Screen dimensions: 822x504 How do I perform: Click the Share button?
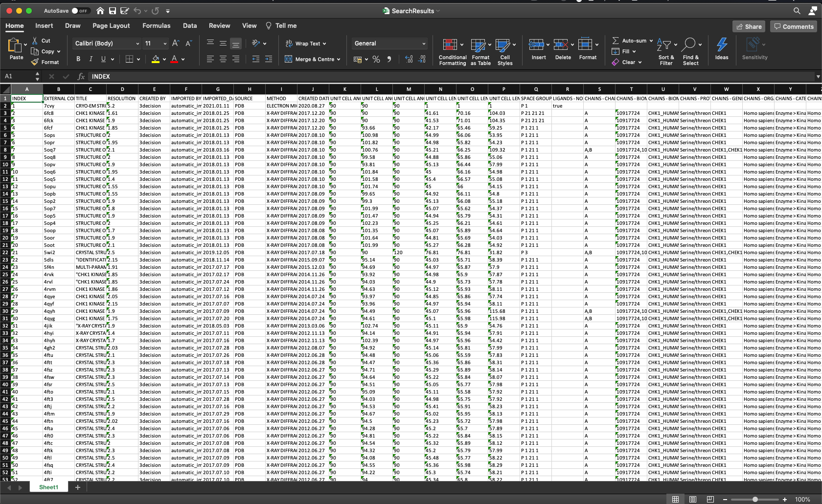point(749,26)
